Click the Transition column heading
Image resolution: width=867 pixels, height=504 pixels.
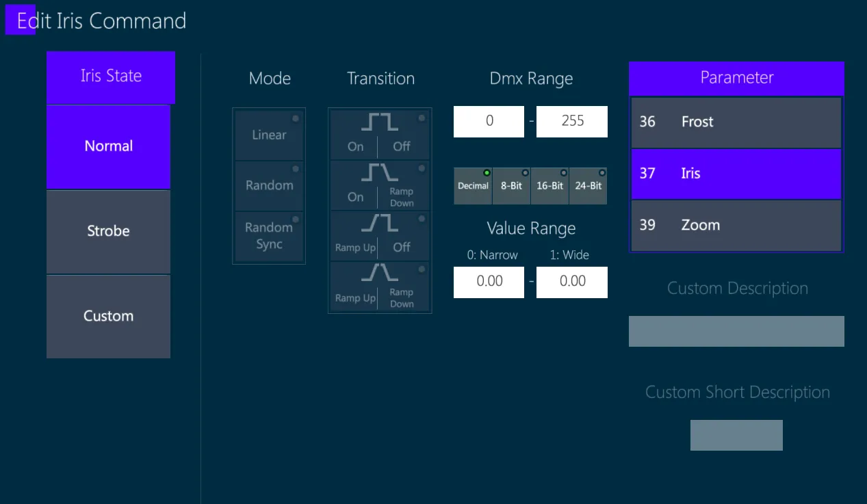(381, 79)
